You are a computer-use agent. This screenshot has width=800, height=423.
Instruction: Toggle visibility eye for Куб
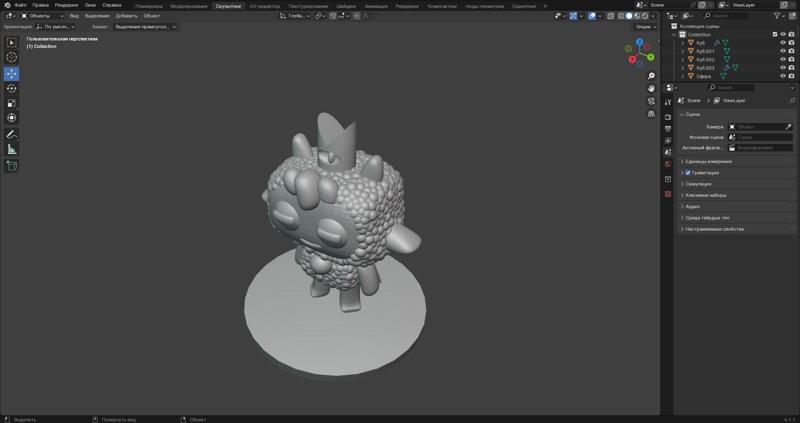[x=783, y=43]
